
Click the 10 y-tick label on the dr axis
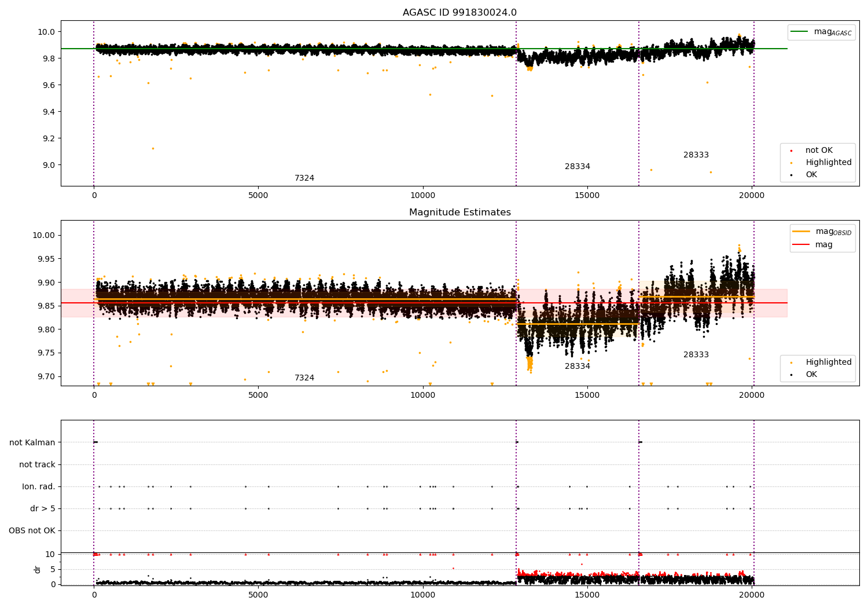(x=50, y=555)
